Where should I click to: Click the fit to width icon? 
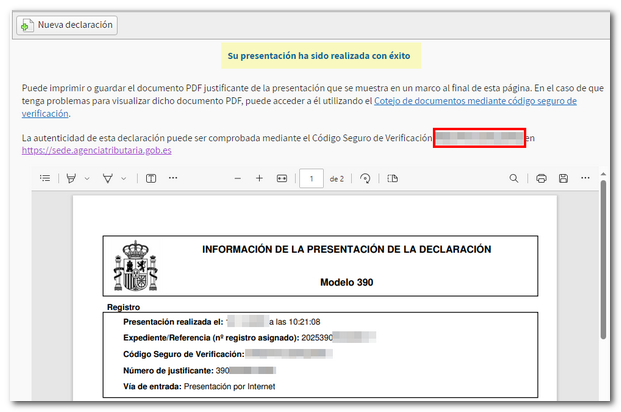[x=282, y=178]
